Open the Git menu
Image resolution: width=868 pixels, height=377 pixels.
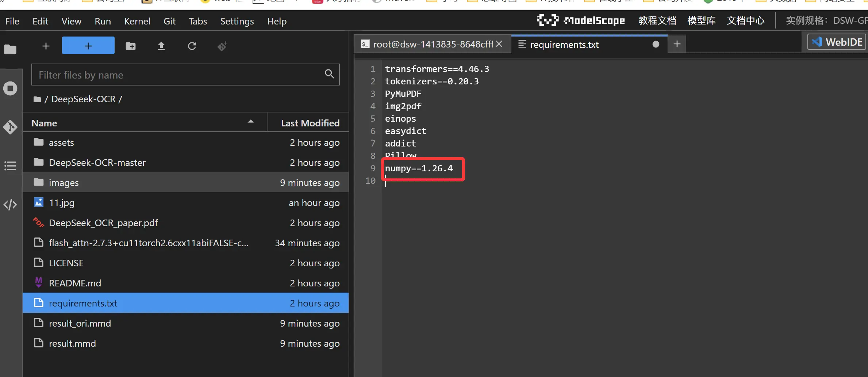coord(169,21)
